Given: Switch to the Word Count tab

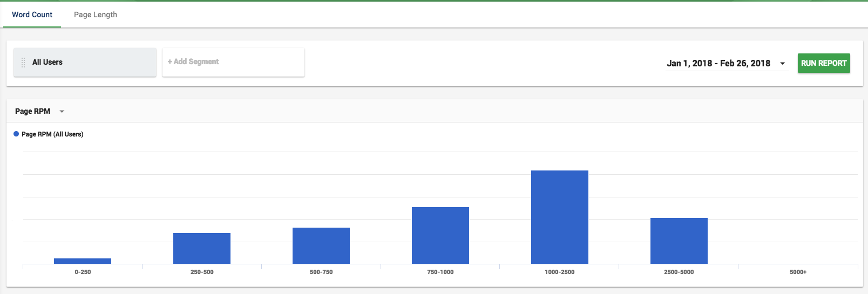Looking at the screenshot, I should [32, 15].
